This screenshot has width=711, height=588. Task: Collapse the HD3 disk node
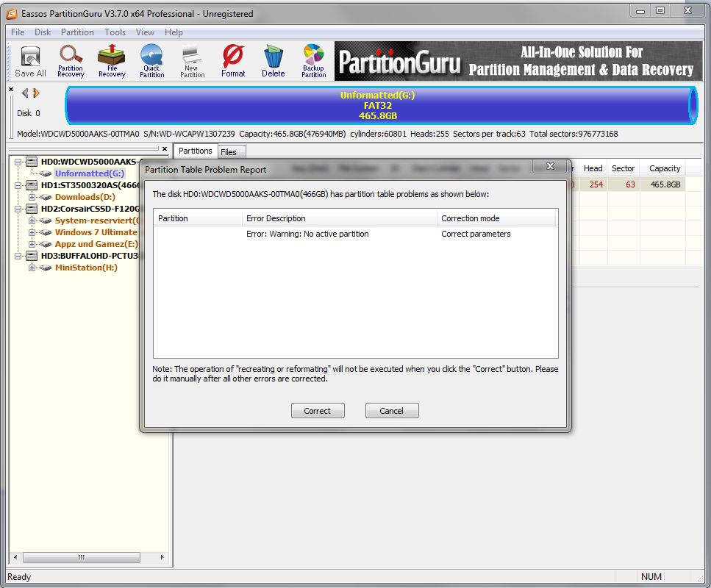(18, 256)
